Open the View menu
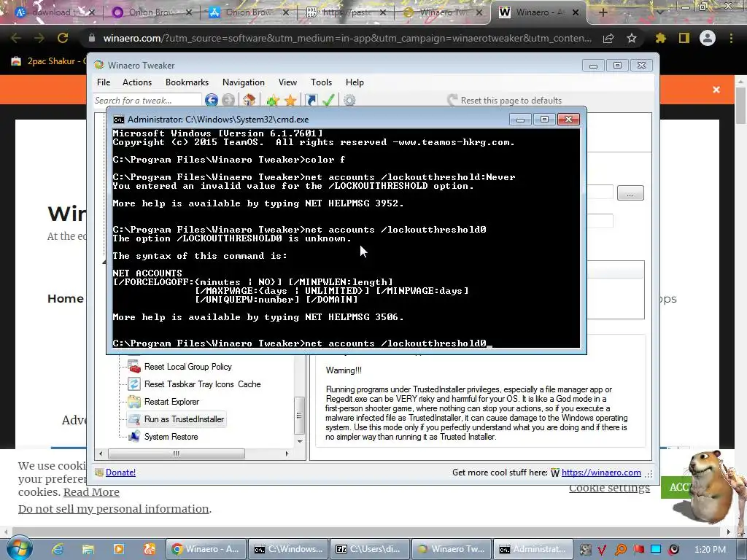This screenshot has height=560, width=747. (287, 82)
